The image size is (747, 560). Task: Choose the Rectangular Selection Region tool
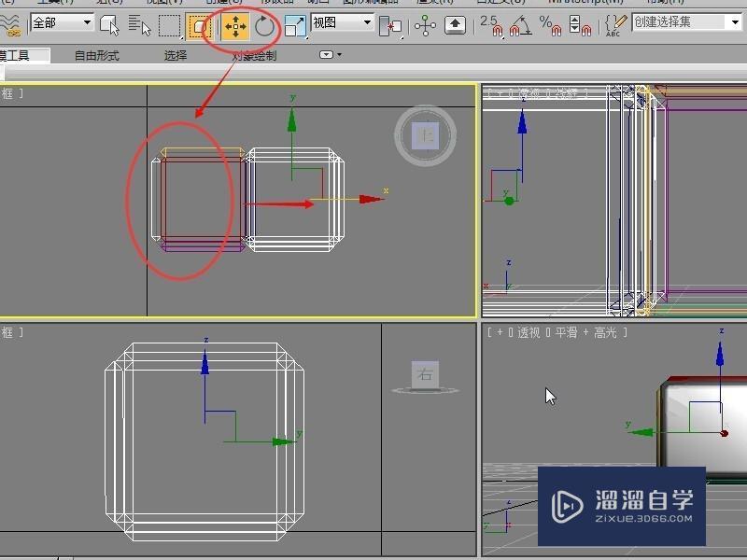[x=170, y=25]
